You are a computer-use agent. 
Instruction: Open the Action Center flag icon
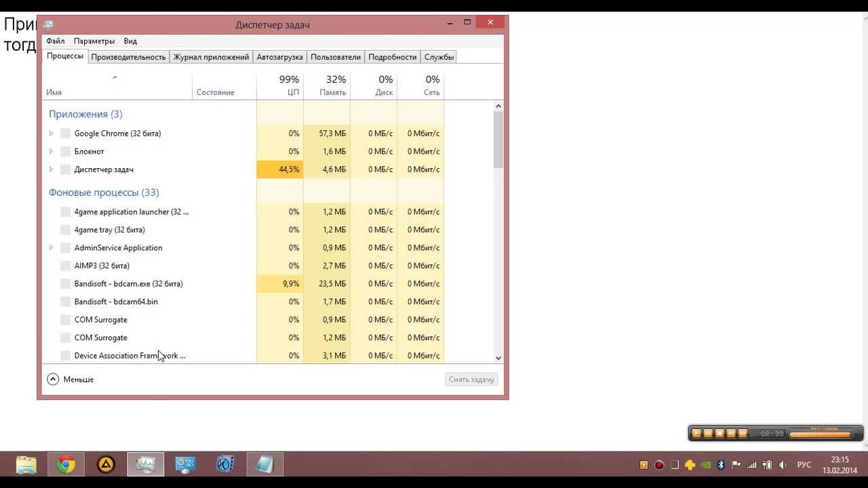pos(736,465)
